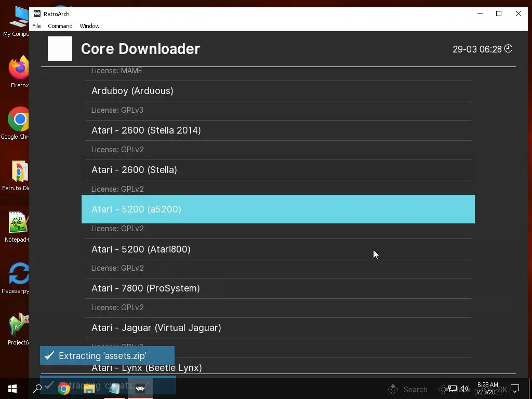The image size is (532, 399).
Task: Open the notepad app in taskbar
Action: [x=115, y=389]
